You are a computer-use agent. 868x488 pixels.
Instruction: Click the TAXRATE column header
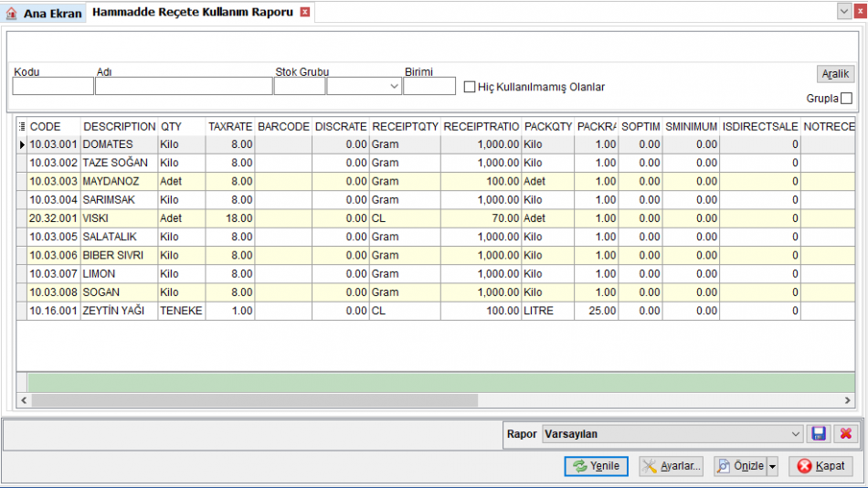pos(230,126)
